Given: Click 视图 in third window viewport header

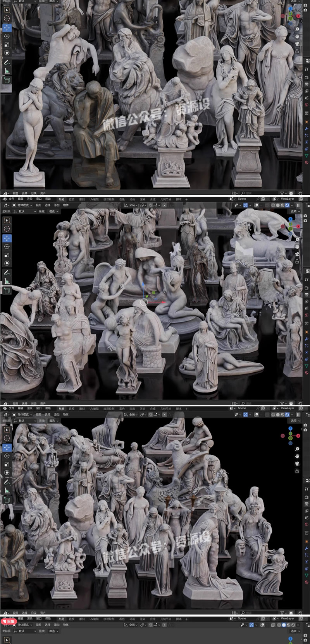Looking at the screenshot, I should coord(38,414).
